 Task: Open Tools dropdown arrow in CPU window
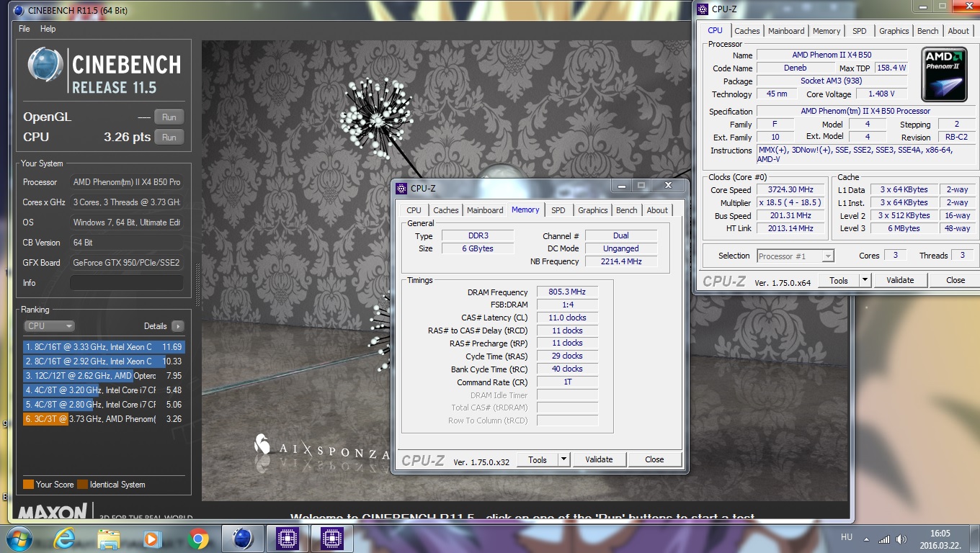(865, 280)
